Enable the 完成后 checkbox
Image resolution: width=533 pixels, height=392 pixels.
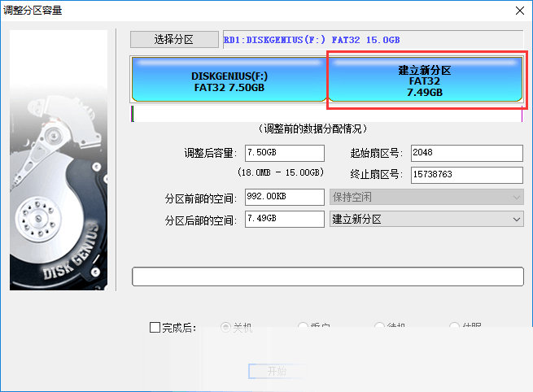[x=155, y=328]
